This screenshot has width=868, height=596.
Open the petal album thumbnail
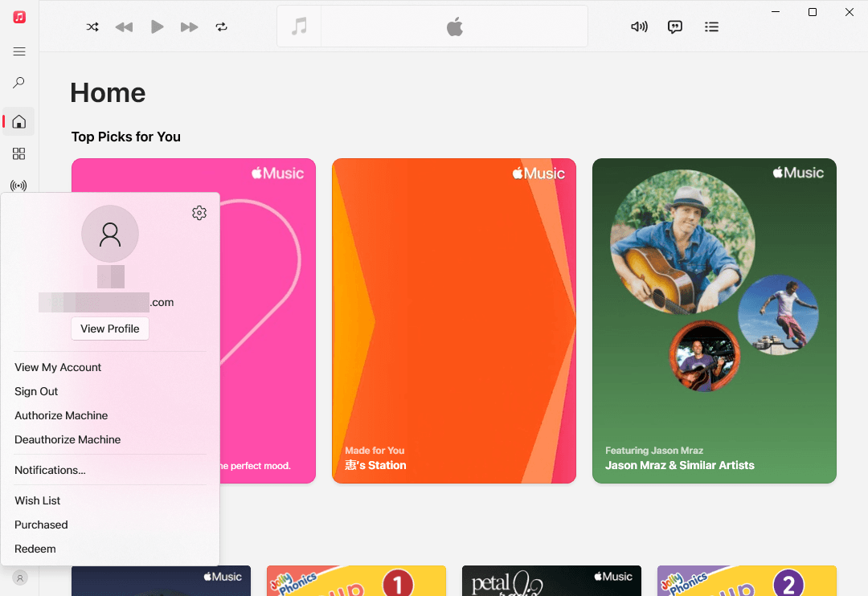pyautogui.click(x=551, y=581)
